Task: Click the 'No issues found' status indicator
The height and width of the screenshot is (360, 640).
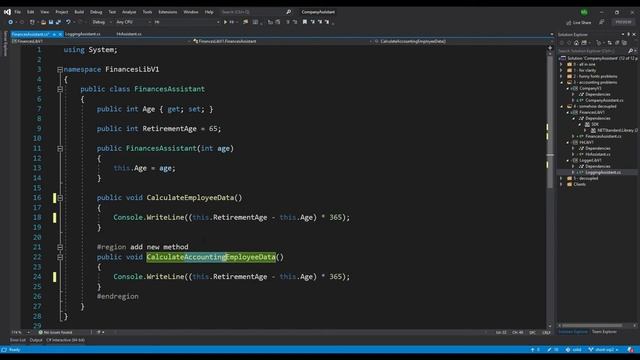Action: click(x=55, y=332)
